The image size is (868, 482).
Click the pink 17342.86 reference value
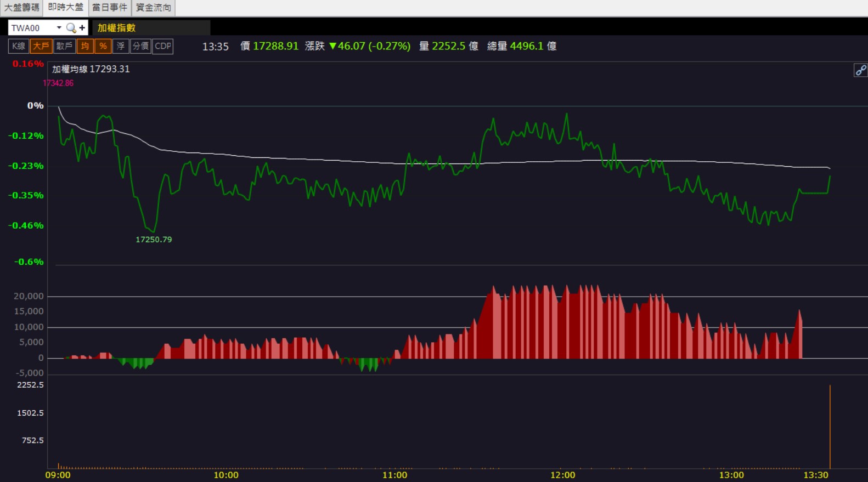(x=58, y=83)
